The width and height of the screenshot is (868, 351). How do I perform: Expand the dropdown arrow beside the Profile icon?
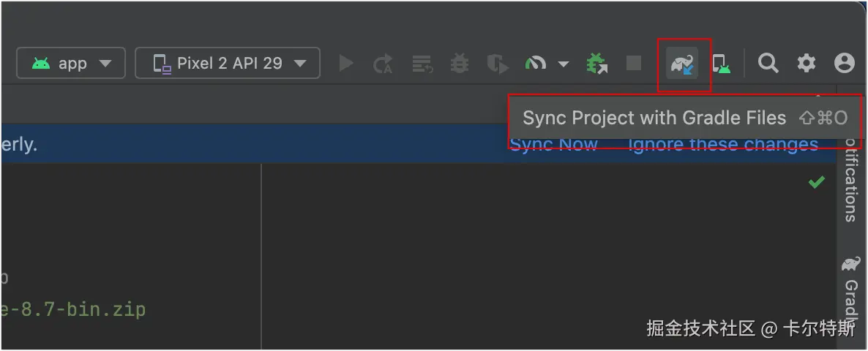pyautogui.click(x=563, y=64)
